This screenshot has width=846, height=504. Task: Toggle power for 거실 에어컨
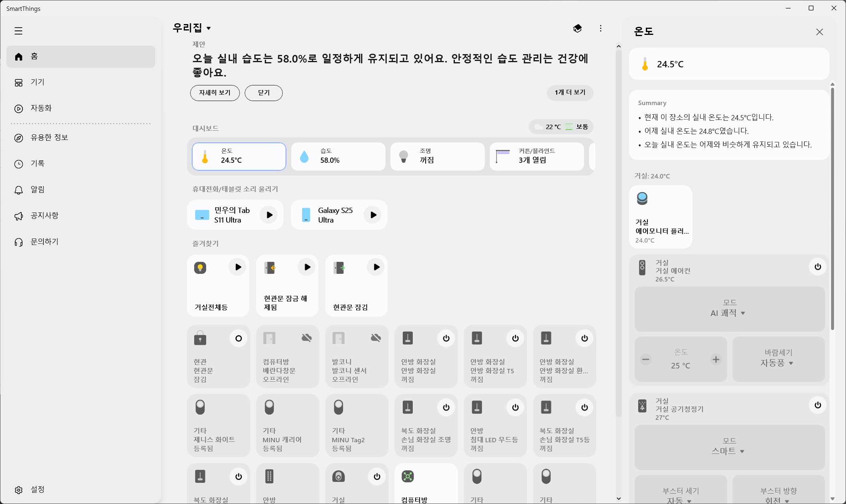[818, 267]
